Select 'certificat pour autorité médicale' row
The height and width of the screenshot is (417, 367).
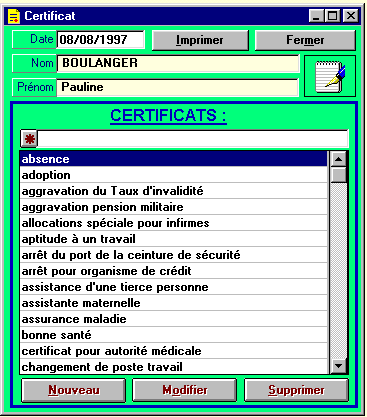point(174,351)
